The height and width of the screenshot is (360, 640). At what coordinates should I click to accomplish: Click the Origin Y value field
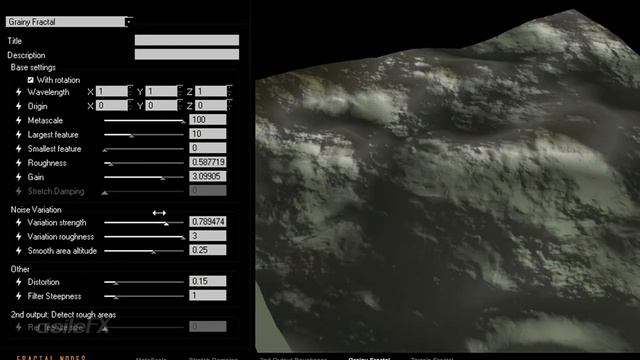[162, 106]
